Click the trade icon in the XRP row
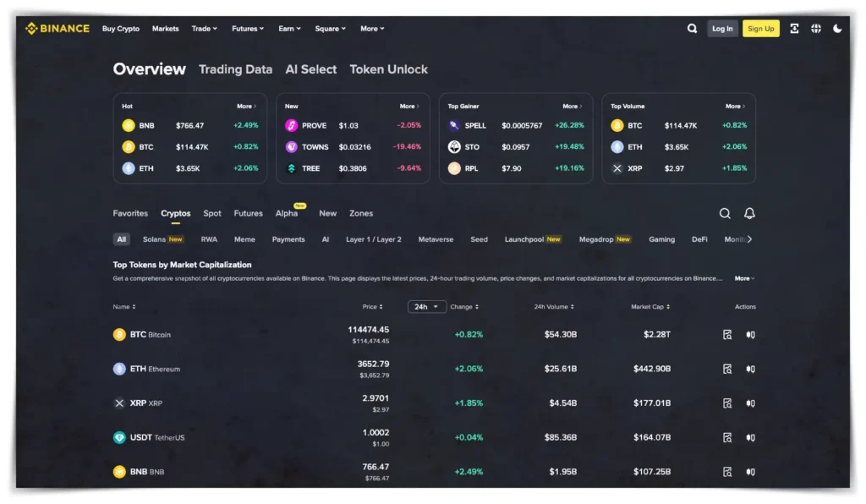Screen dimensions: 866x504 [750, 403]
